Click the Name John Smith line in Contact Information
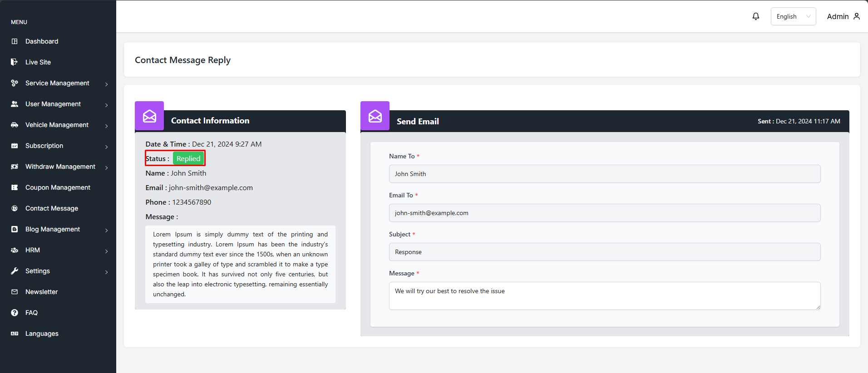This screenshot has height=373, width=868. [x=176, y=173]
